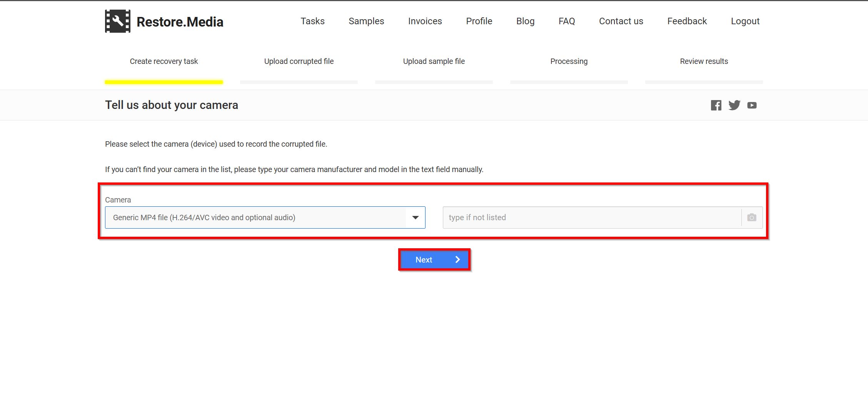Image resolution: width=868 pixels, height=393 pixels.
Task: Open the Facebook page icon
Action: click(x=716, y=105)
